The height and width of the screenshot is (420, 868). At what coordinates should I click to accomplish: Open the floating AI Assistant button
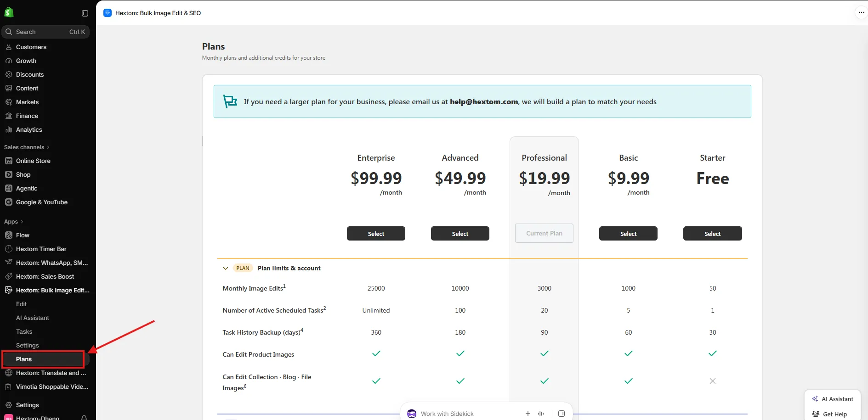click(x=833, y=399)
